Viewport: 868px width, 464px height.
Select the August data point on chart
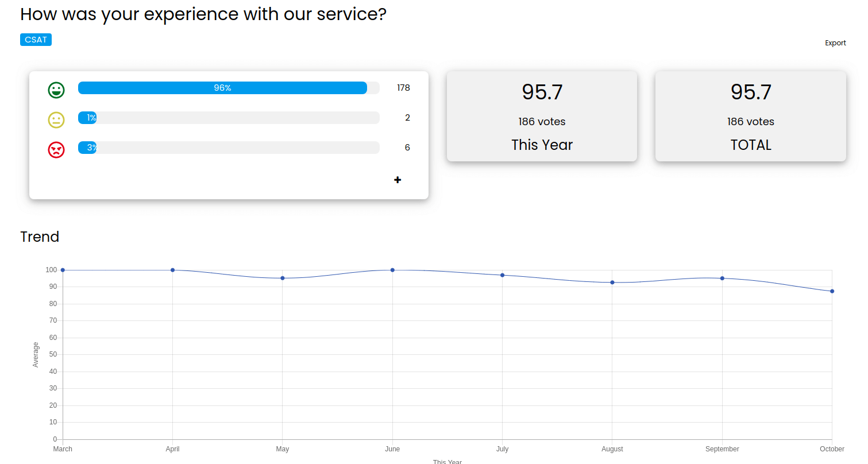tap(612, 283)
